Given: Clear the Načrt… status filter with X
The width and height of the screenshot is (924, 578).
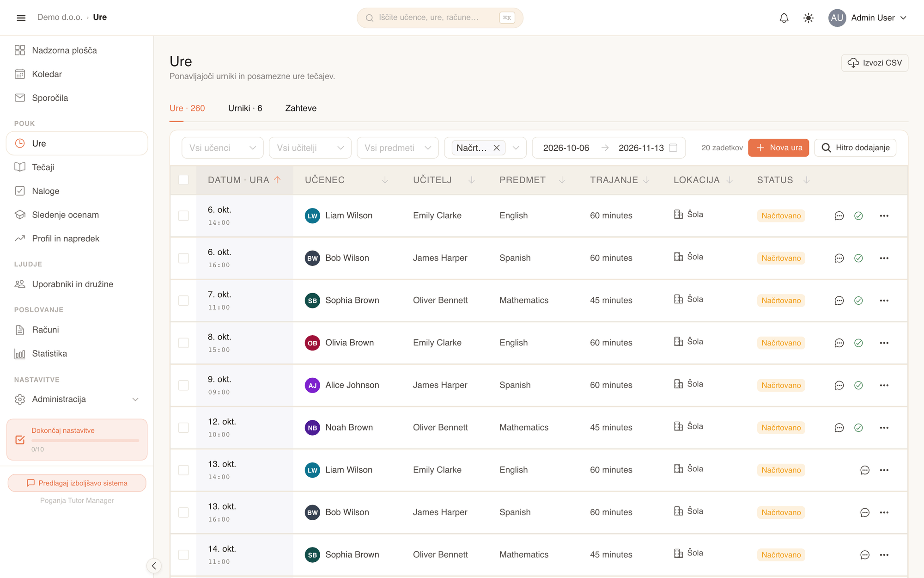Looking at the screenshot, I should click(x=497, y=148).
